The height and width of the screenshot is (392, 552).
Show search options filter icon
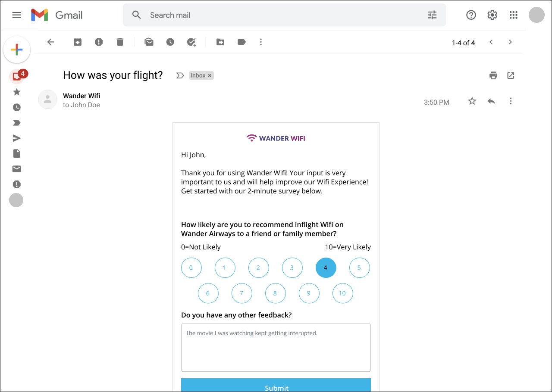click(x=432, y=15)
